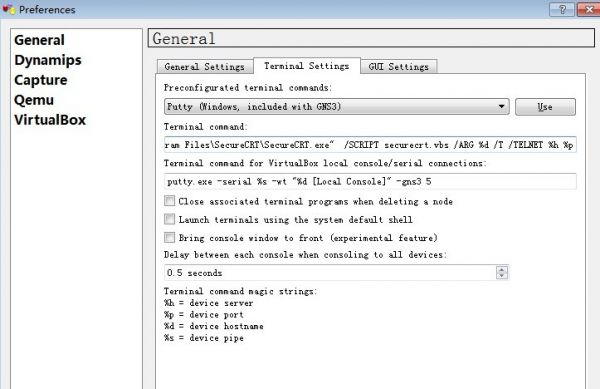
Task: Click the Terminal command input field
Action: pyautogui.click(x=370, y=145)
